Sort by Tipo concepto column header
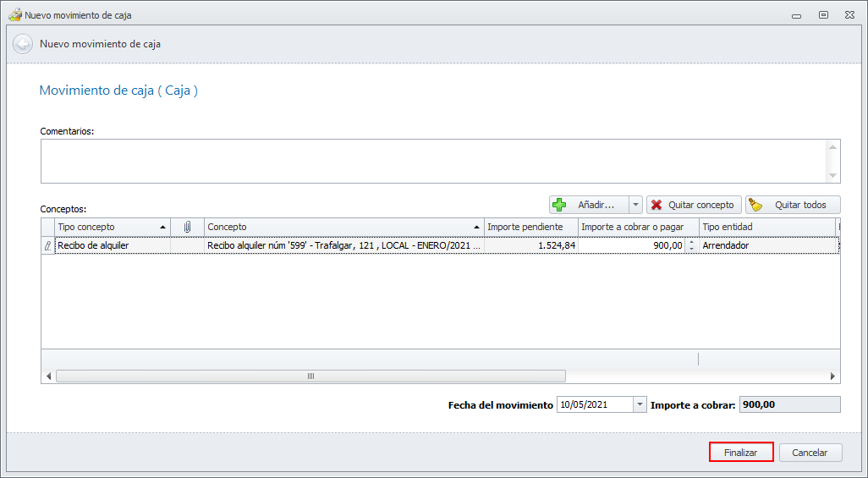The width and height of the screenshot is (868, 478). [x=113, y=227]
